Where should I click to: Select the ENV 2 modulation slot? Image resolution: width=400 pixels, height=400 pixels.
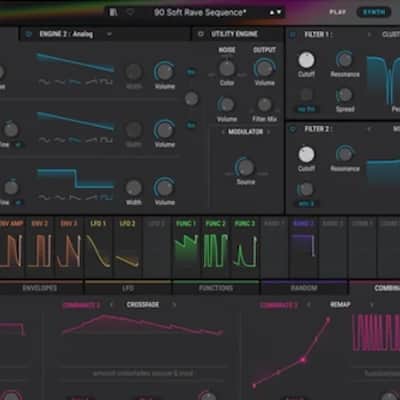coord(40,247)
